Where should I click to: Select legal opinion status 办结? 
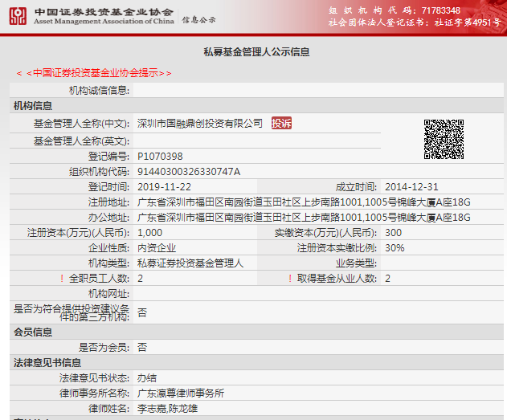click(x=147, y=378)
